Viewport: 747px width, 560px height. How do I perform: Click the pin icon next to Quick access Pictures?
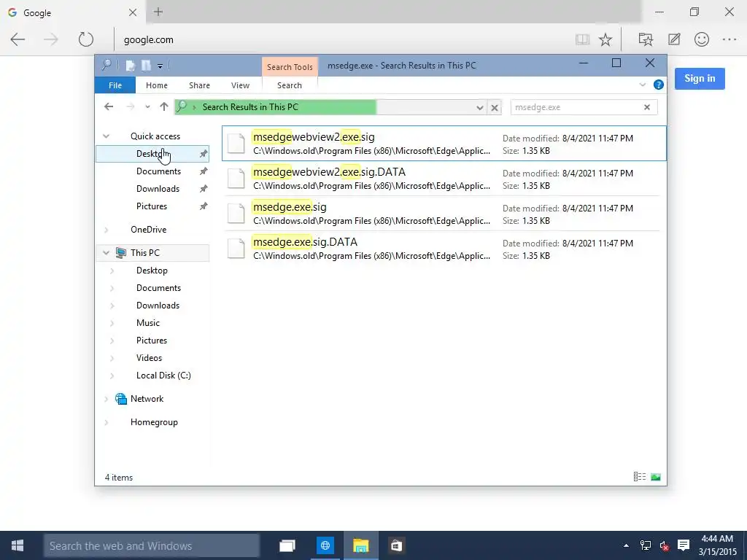click(204, 206)
